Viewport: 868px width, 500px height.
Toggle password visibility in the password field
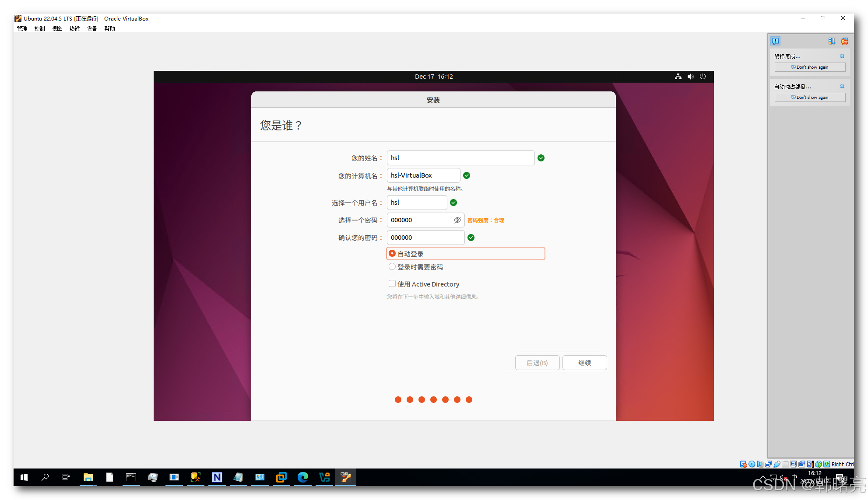click(x=457, y=220)
